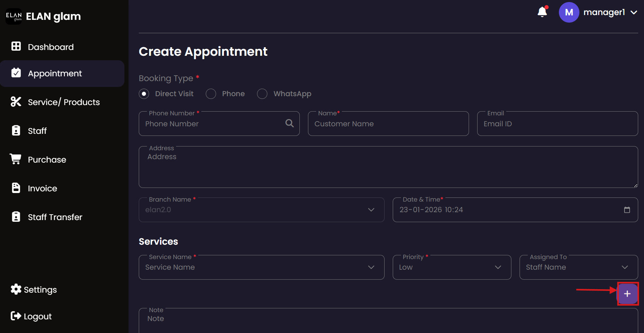Click the notification bell icon
This screenshot has height=333, width=644.
coord(542,12)
